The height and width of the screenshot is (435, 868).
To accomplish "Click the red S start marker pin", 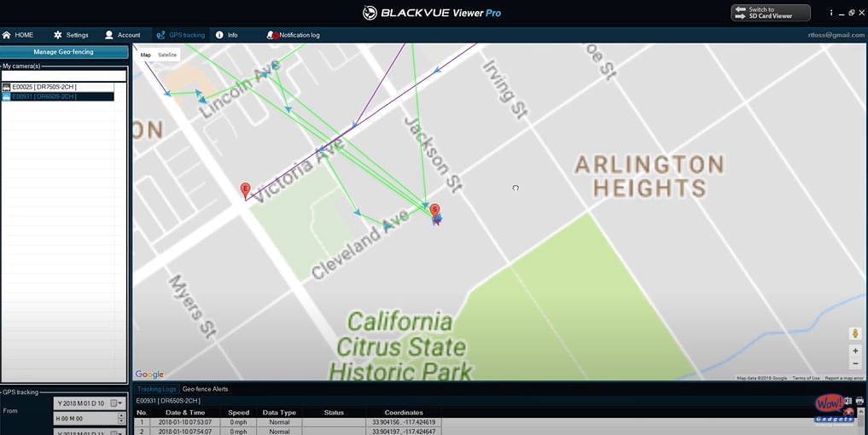I will (435, 211).
